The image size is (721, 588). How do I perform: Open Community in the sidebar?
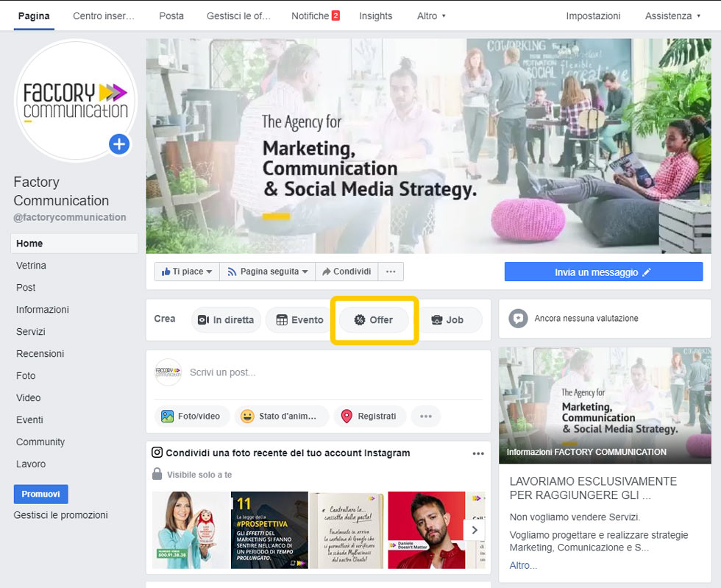(40, 442)
